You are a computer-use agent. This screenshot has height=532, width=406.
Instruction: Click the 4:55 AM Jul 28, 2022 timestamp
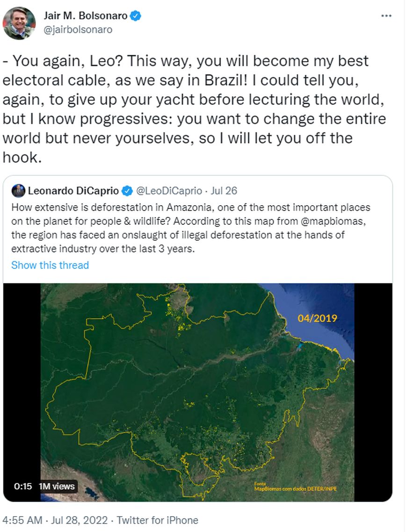(x=55, y=520)
